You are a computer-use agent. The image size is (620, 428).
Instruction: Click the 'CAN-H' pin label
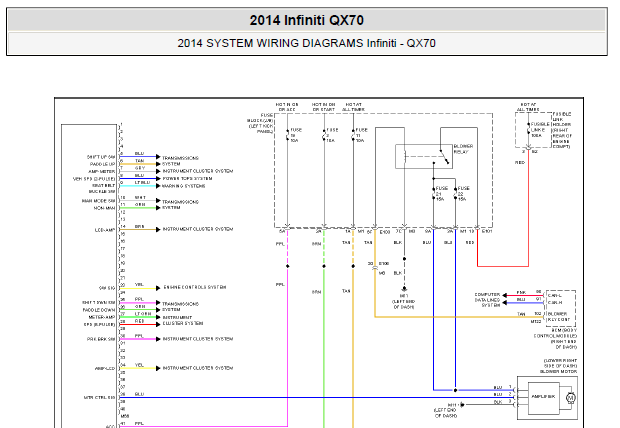[x=555, y=303]
